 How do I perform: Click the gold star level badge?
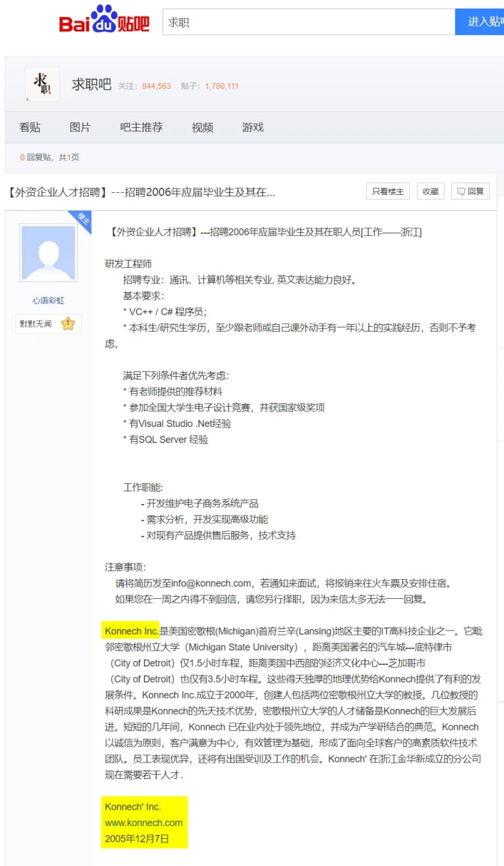(x=68, y=324)
